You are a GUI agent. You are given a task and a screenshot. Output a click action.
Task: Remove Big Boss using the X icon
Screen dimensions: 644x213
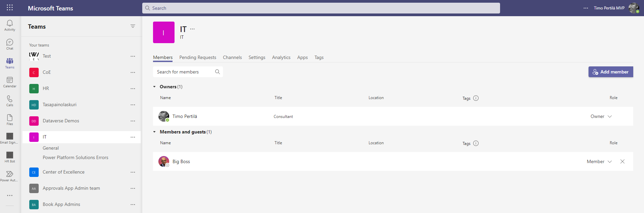point(622,161)
